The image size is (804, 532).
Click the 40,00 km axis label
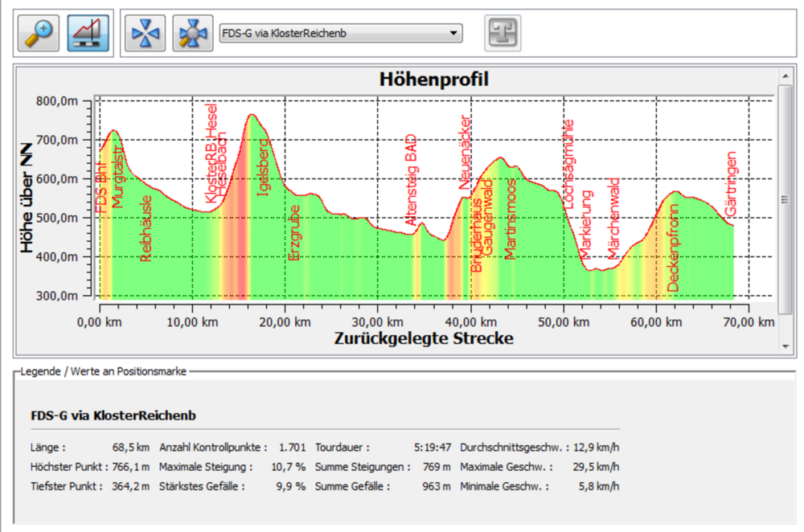tap(470, 322)
